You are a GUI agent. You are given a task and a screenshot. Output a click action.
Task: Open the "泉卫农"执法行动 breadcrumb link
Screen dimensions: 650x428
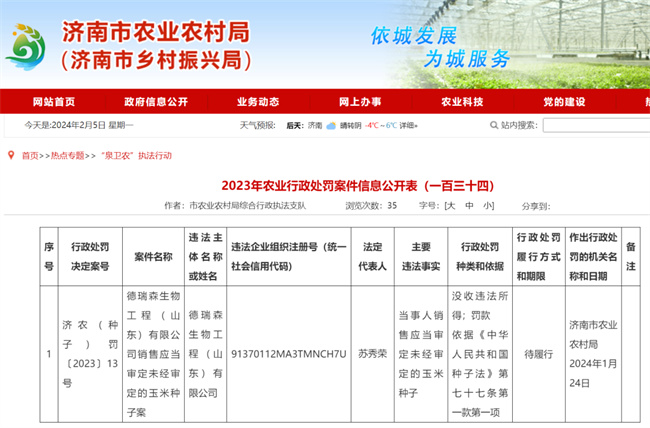[136, 156]
